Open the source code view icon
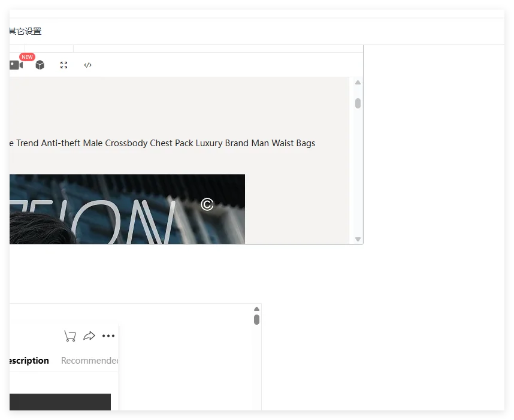 (88, 65)
